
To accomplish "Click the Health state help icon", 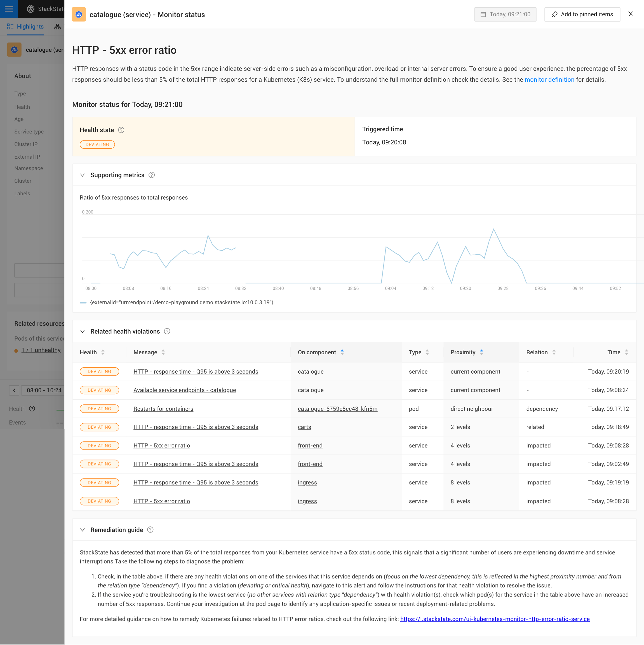I will (121, 130).
